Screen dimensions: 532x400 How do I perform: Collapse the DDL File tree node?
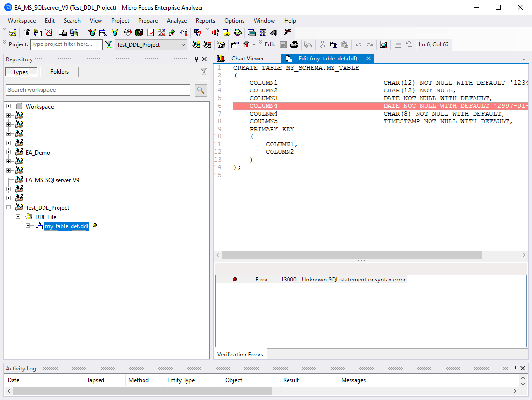click(18, 217)
